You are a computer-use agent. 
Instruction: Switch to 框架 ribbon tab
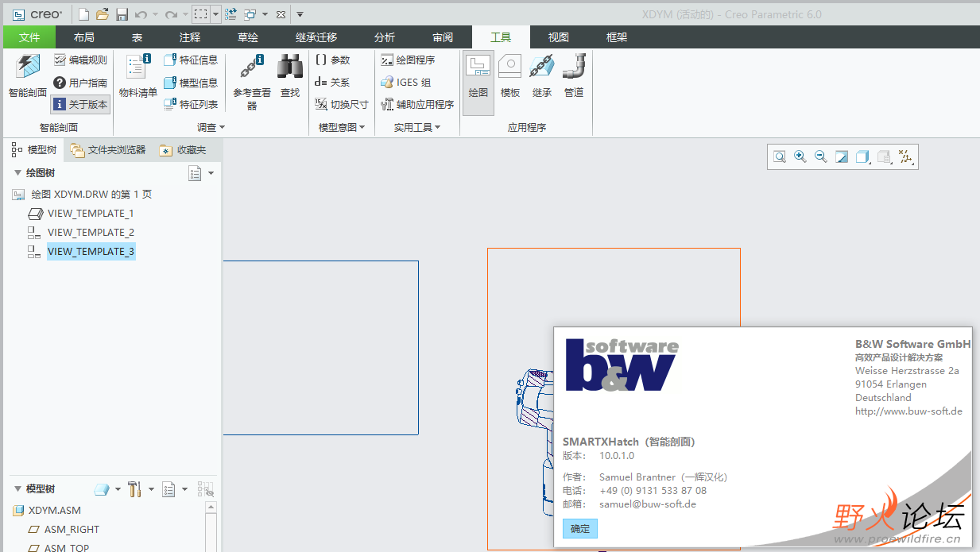click(x=617, y=37)
